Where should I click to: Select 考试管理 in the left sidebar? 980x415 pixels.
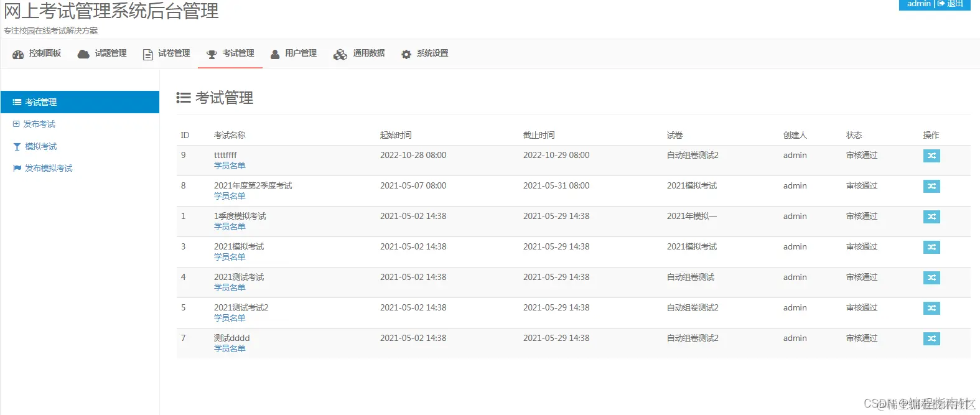tap(80, 102)
